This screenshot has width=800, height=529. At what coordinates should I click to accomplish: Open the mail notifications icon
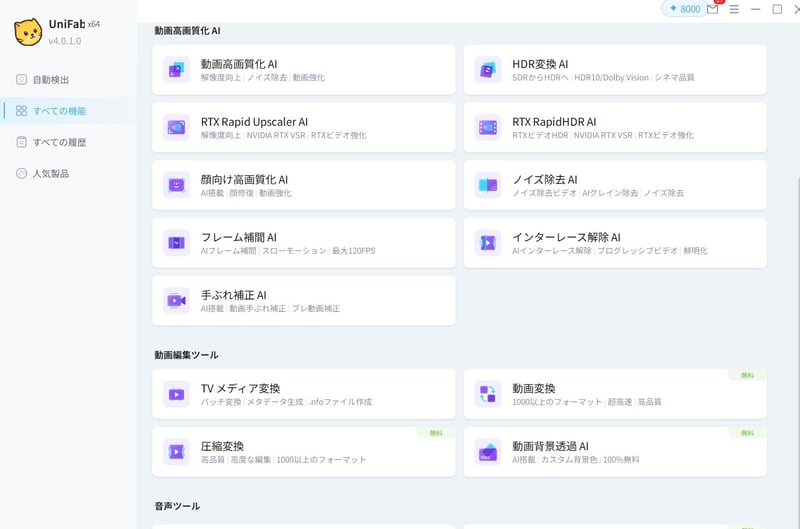(x=712, y=9)
